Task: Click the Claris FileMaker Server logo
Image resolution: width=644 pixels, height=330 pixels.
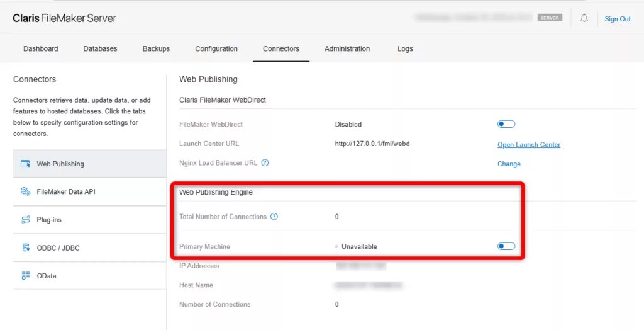Action: click(65, 18)
